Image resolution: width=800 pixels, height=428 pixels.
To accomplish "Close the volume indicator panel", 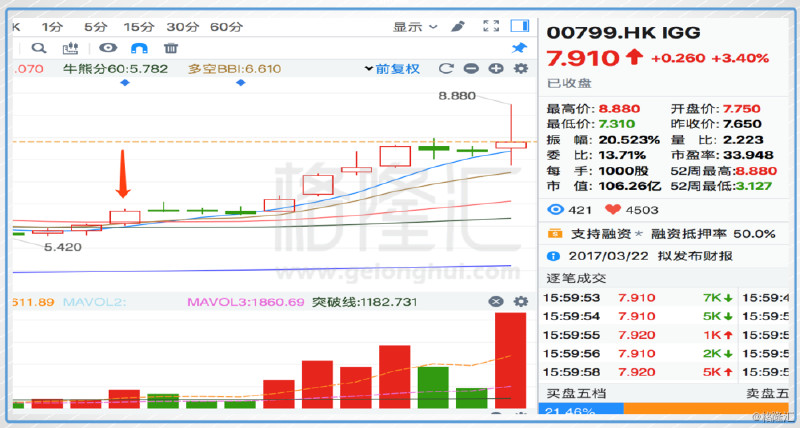I will pos(495,301).
